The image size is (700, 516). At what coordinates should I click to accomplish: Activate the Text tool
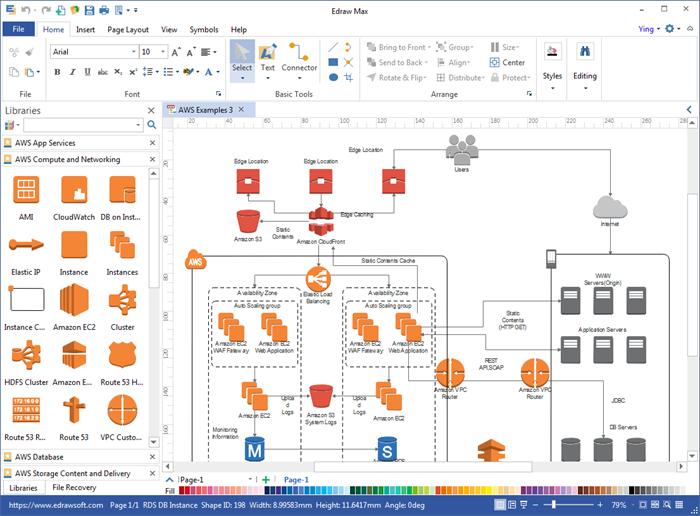268,61
